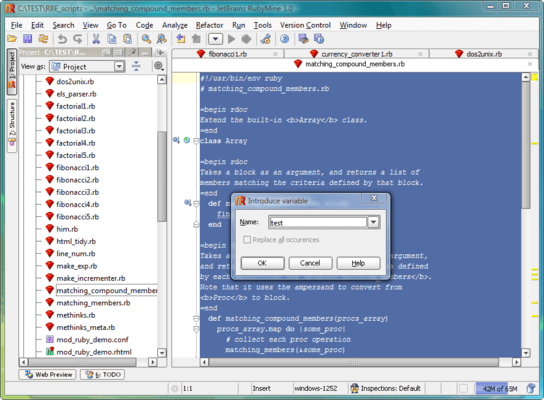Viewport: 544px width, 400px height.
Task: Toggle the Project panel pin icon
Action: click(x=133, y=53)
